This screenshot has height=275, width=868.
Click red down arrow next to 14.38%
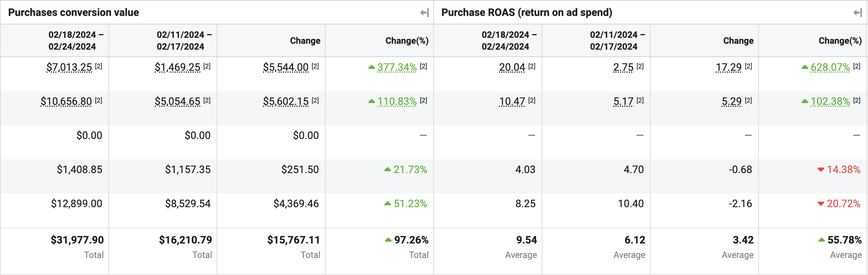pyautogui.click(x=821, y=170)
